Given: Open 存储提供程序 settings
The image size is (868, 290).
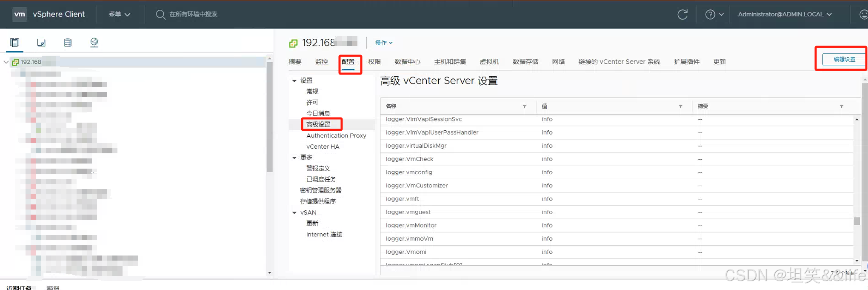Looking at the screenshot, I should [318, 201].
